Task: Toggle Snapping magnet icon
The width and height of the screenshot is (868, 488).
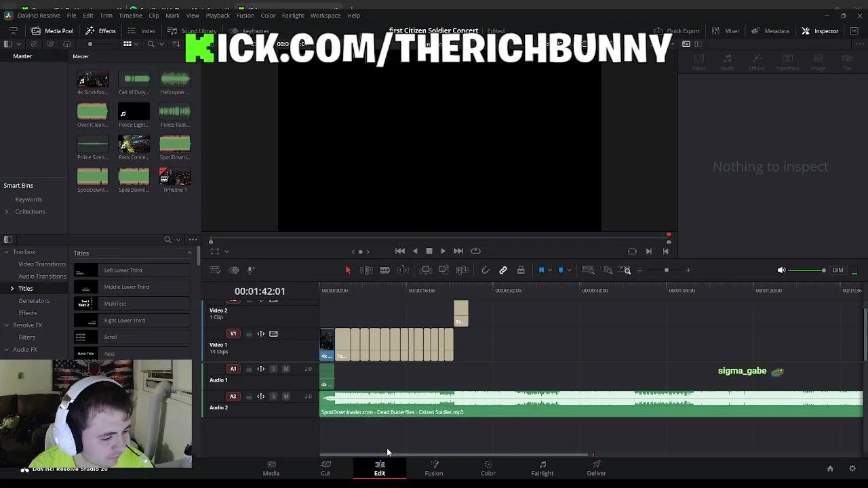Action: pyautogui.click(x=486, y=270)
